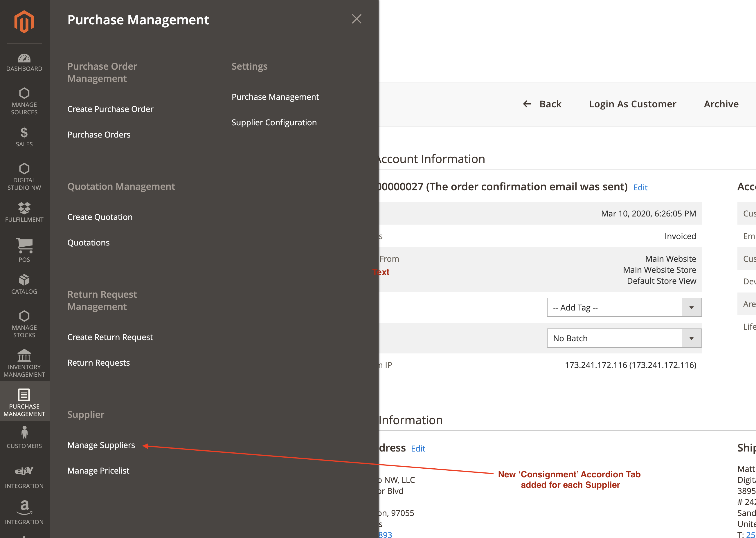Click the Back button
Screen dimensions: 756x538
[542, 104]
